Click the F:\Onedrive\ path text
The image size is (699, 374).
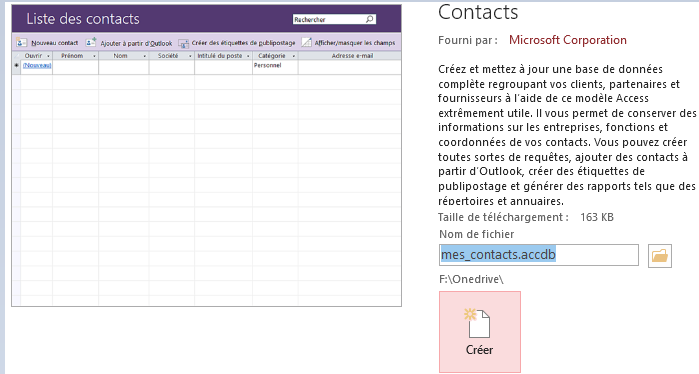pos(471,279)
